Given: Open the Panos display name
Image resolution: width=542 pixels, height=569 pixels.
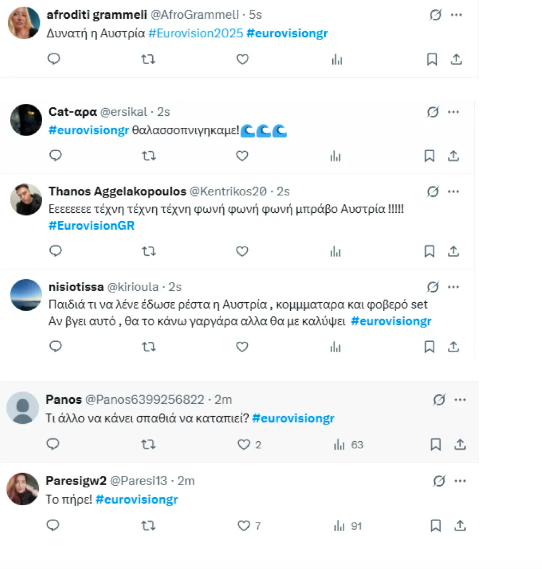Looking at the screenshot, I should click(x=63, y=400).
